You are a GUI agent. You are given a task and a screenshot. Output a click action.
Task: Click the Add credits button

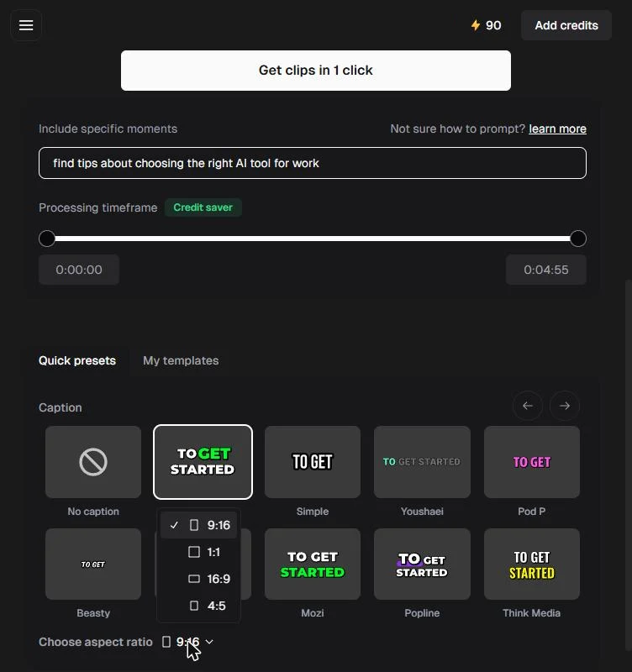(x=566, y=25)
